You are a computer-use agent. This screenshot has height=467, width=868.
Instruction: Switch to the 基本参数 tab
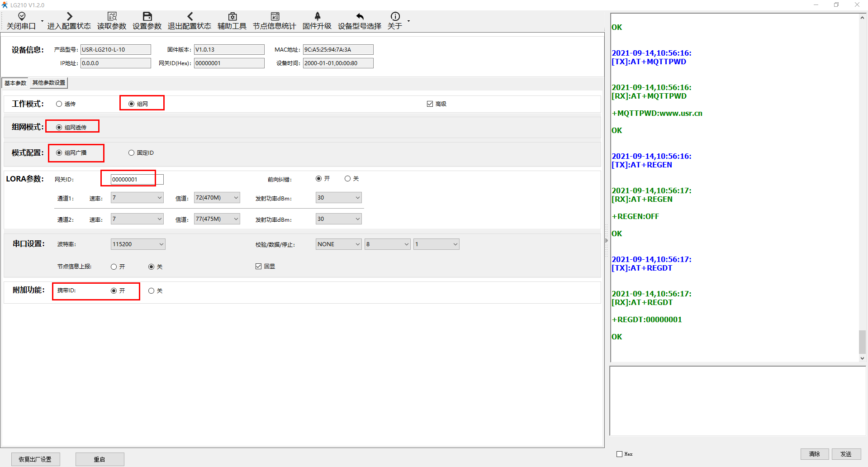click(x=15, y=83)
